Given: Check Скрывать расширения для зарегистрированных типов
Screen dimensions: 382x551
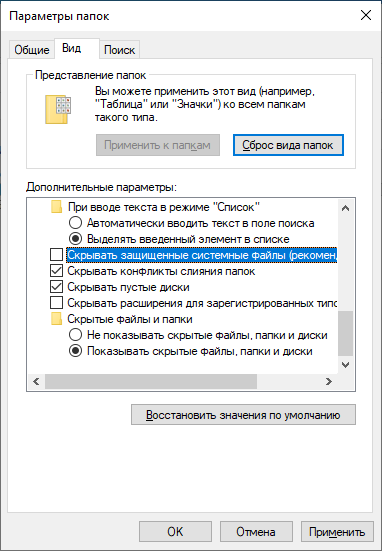Looking at the screenshot, I should 57,303.
